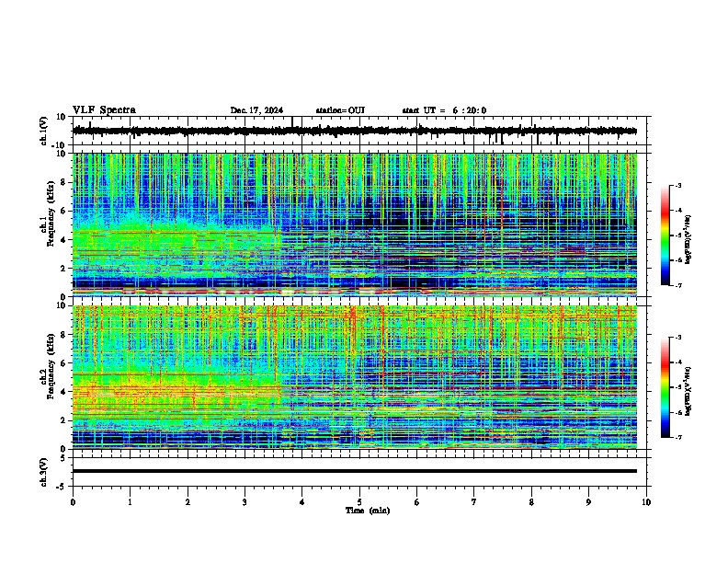
Task: Click the ch.2 "Frequency (kHz)" axis label
Action: click(52, 365)
